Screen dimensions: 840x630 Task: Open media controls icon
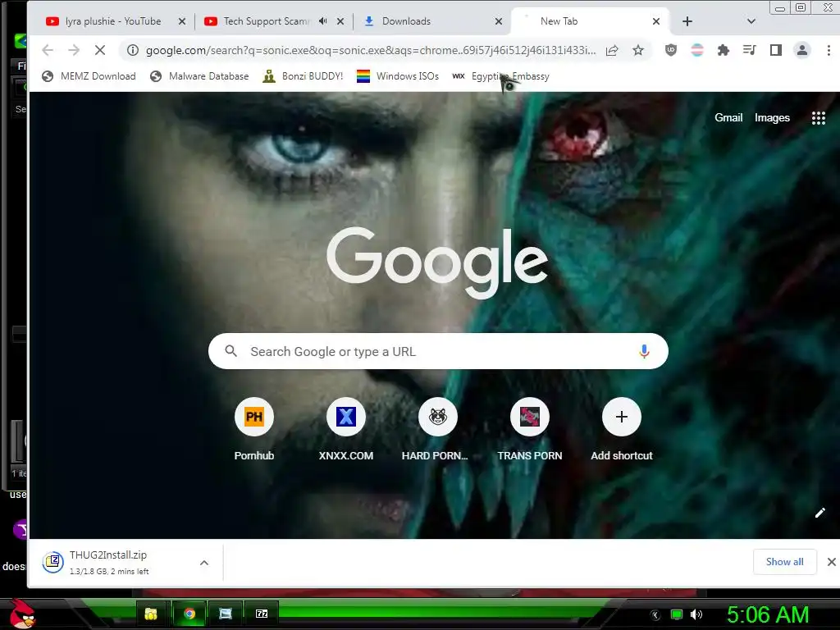(750, 50)
